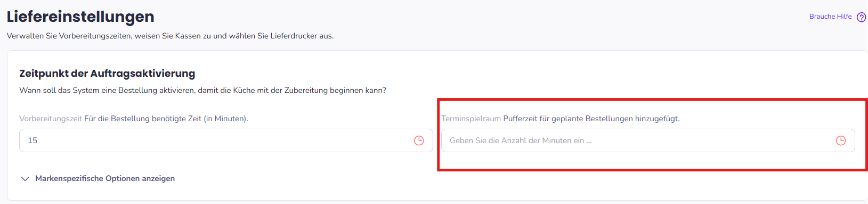Expand chevron beside Markenspezifische Optionen

(25, 179)
